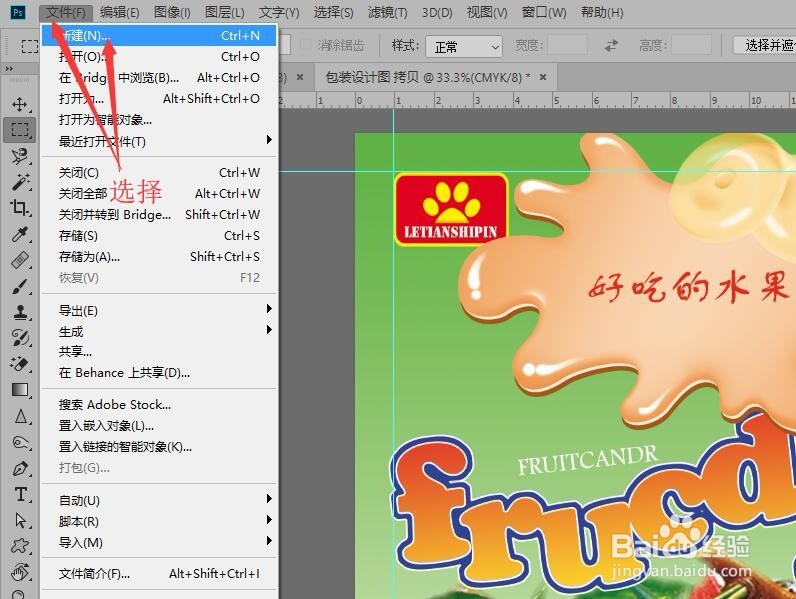This screenshot has height=599, width=796.
Task: Select the Magic Wand tool
Action: point(20,182)
